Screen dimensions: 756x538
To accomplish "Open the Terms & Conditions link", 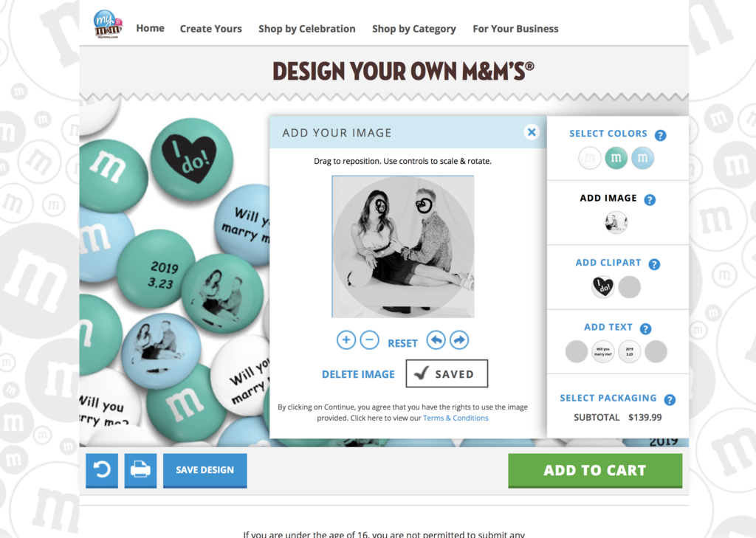I will point(456,418).
